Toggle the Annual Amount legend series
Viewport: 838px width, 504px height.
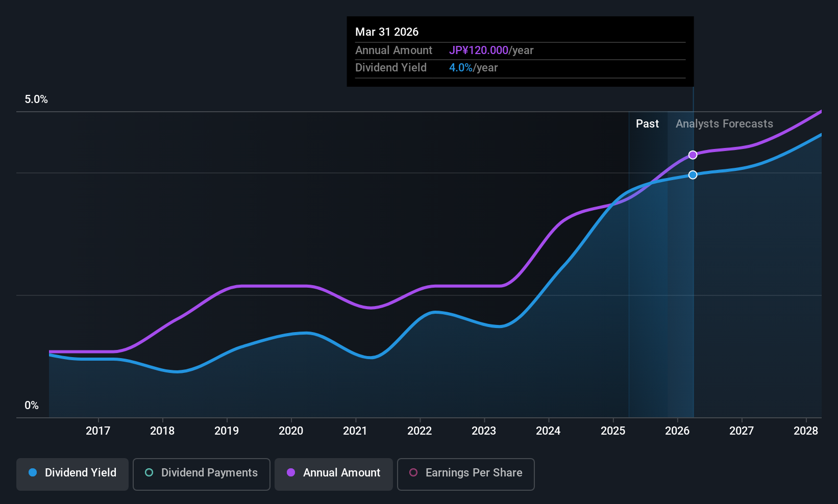tap(334, 474)
